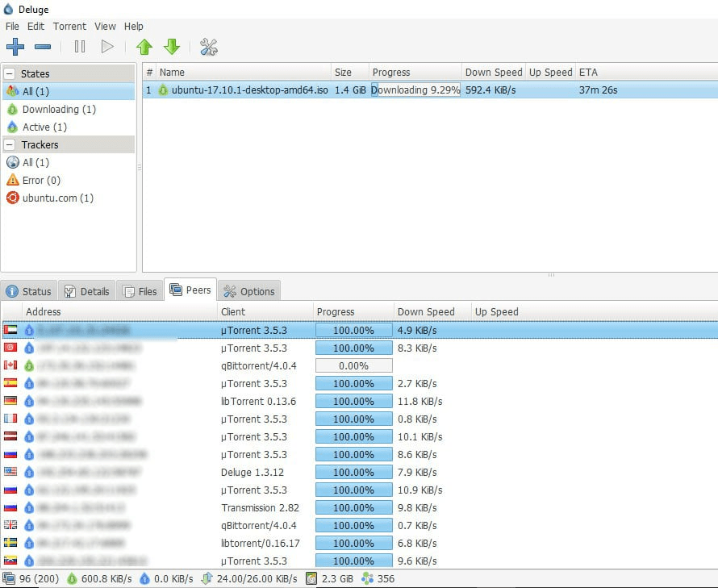Pause the selected torrent
Viewport: 718px width, 588px height.
(80, 47)
